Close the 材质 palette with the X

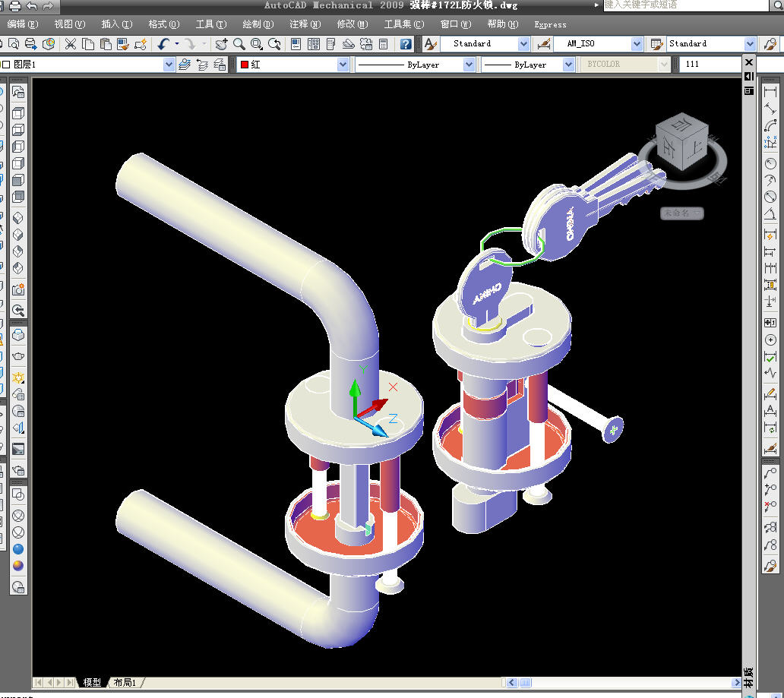[749, 62]
